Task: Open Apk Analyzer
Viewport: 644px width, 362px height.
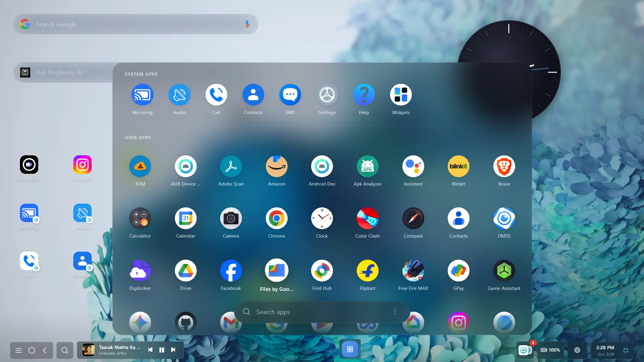Action: (x=367, y=166)
